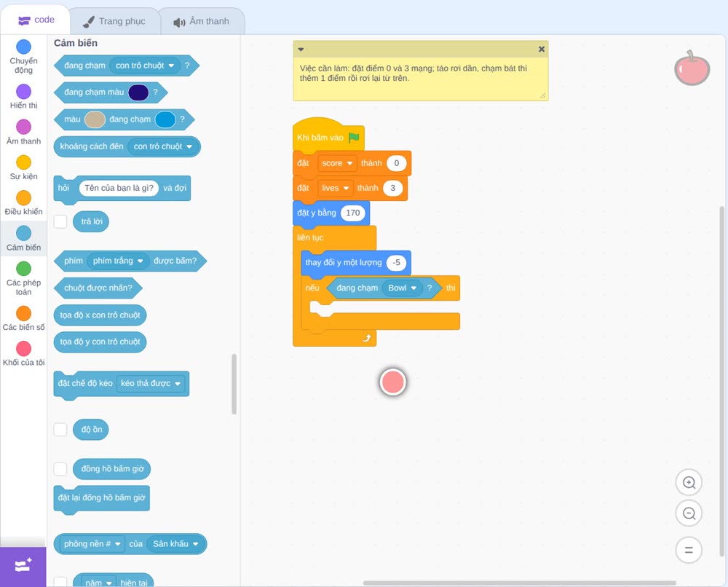The image size is (728, 587).
Task: Toggle the trả lời reporter checkbox
Action: point(60,221)
